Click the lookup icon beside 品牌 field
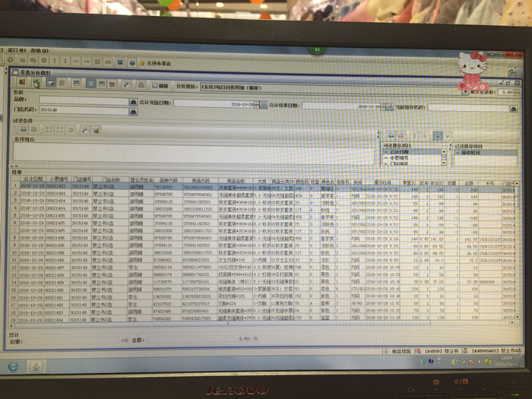Screen dimensions: 532x399 [x=132, y=100]
